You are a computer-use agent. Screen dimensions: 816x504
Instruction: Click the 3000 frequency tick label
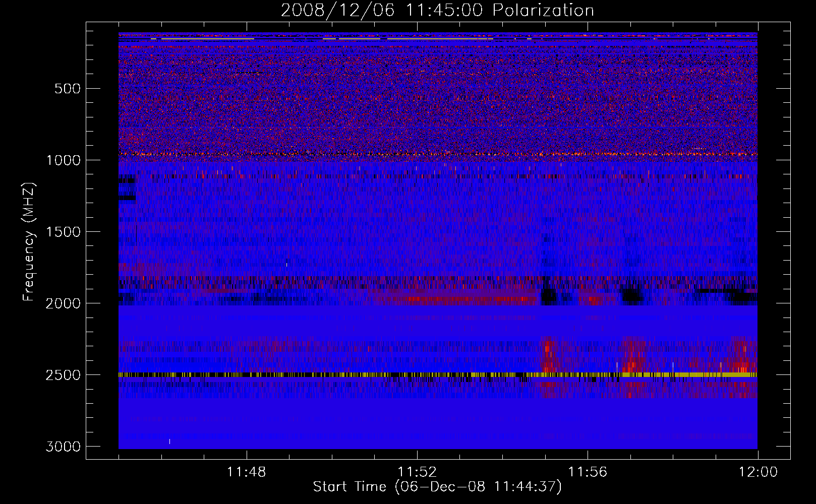click(63, 447)
